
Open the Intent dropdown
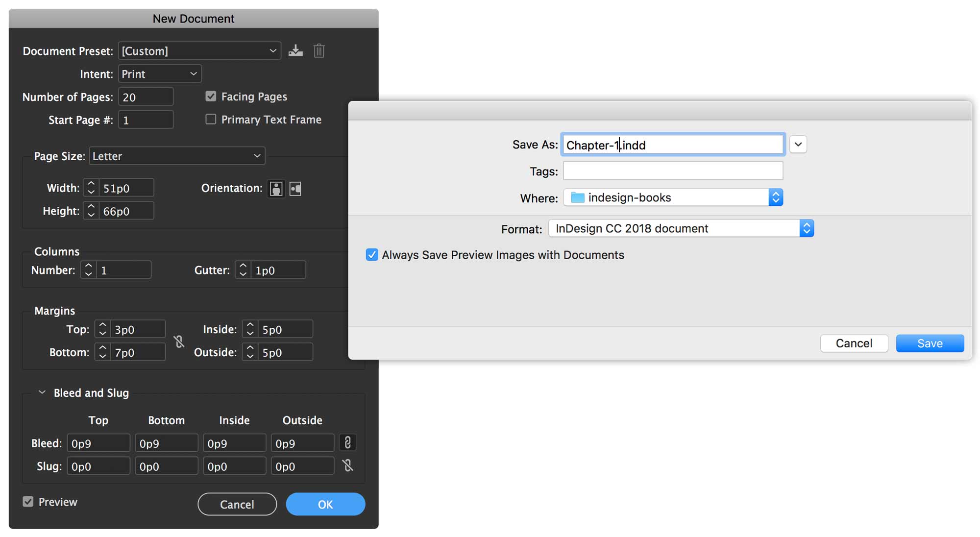160,73
